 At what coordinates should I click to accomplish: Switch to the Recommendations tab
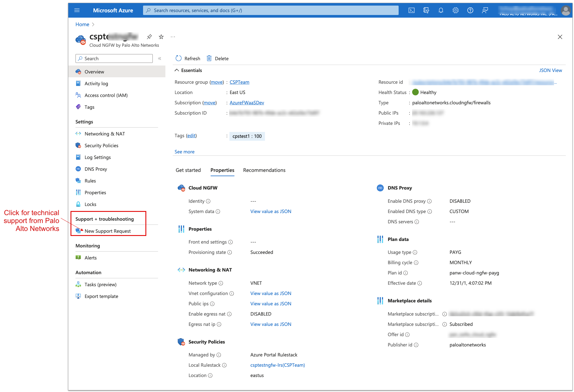(x=264, y=170)
